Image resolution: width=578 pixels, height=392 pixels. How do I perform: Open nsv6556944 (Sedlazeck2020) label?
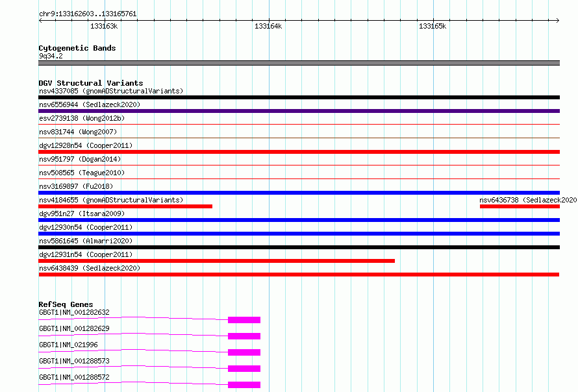pyautogui.click(x=90, y=104)
